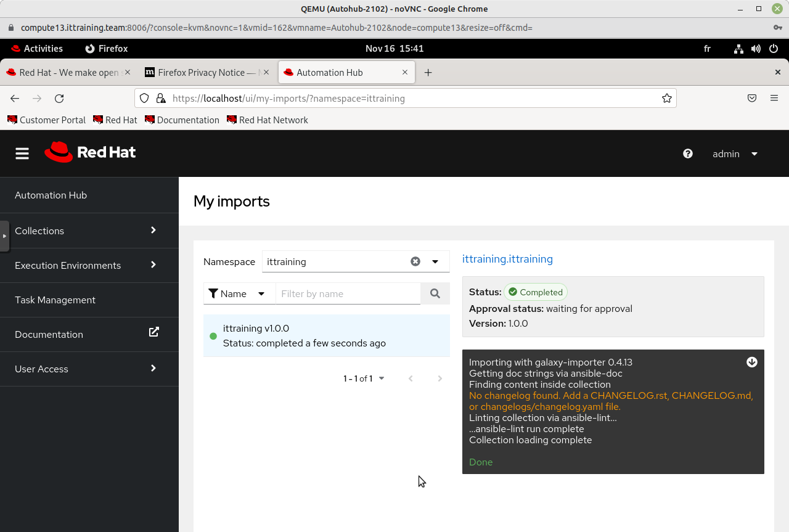This screenshot has width=789, height=532.
Task: Open Firefox application menu
Action: tap(774, 98)
